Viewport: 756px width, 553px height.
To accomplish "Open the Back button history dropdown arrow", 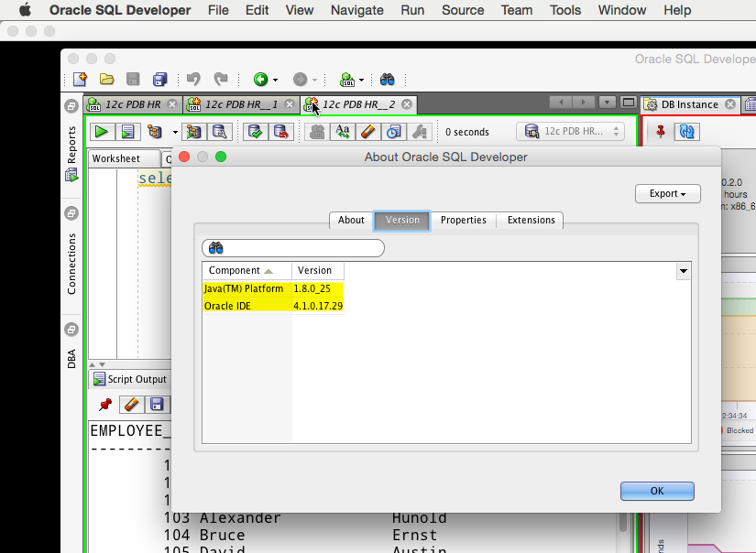I will tap(275, 80).
